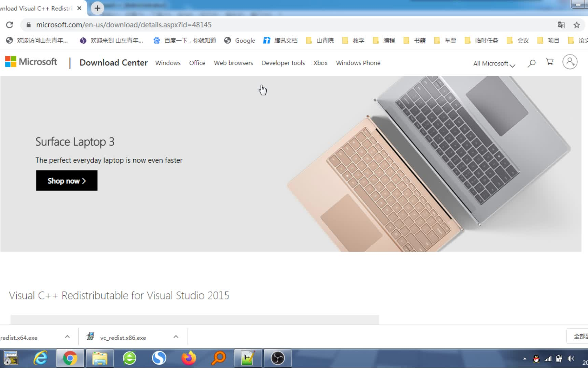Open the downloaded redist.x64.exe file
588x368 pixels.
tap(19, 338)
